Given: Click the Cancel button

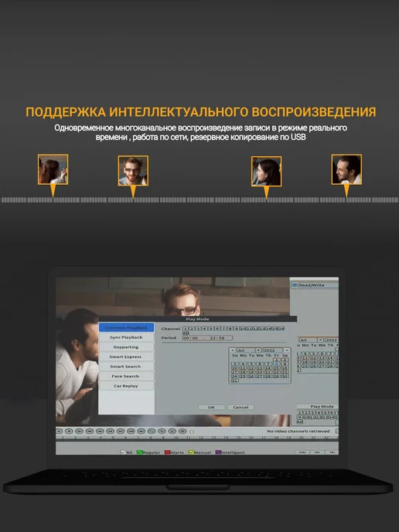Looking at the screenshot, I should [x=240, y=408].
